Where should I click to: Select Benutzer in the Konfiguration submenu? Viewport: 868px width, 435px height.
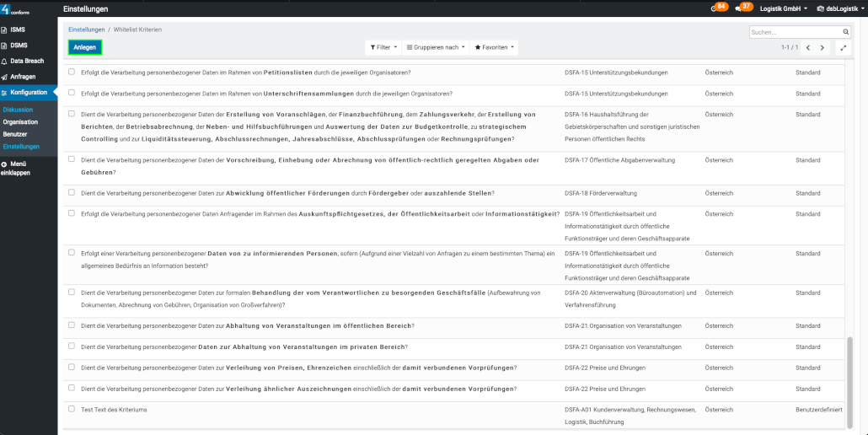coord(15,134)
